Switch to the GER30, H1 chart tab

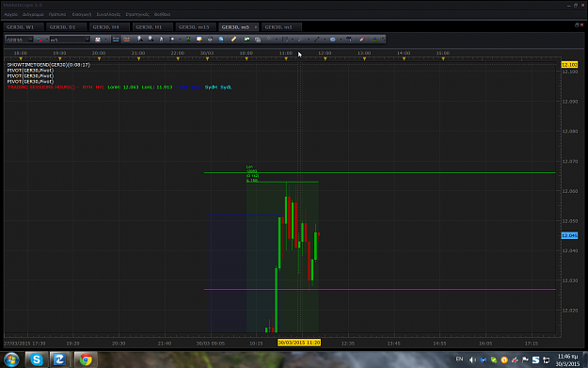[152, 27]
